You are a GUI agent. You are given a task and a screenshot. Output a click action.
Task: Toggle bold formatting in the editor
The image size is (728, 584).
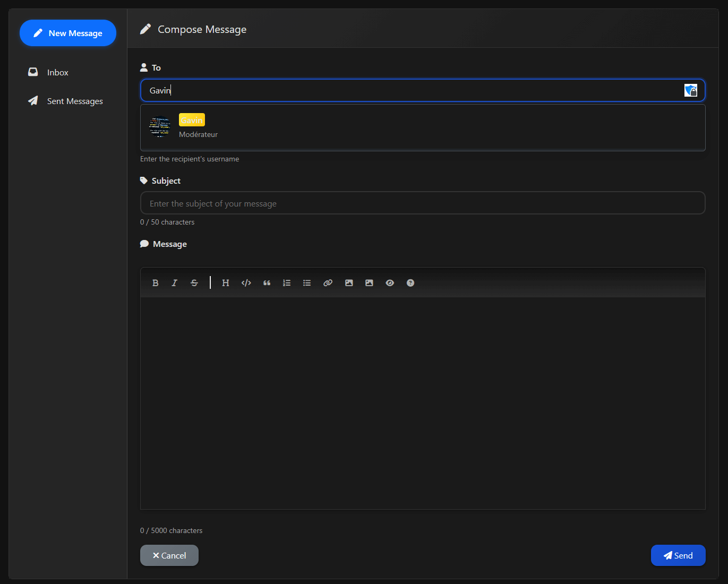155,283
